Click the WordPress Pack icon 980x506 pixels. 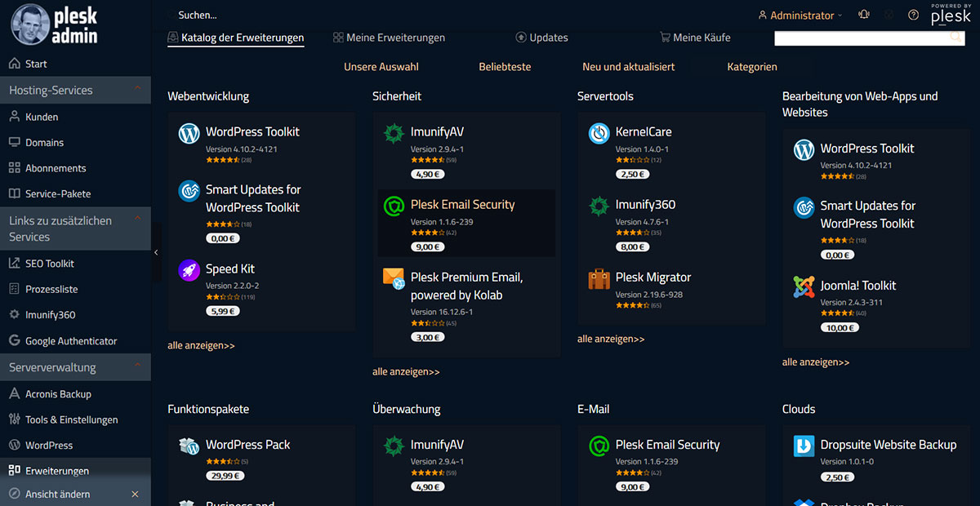[189, 446]
